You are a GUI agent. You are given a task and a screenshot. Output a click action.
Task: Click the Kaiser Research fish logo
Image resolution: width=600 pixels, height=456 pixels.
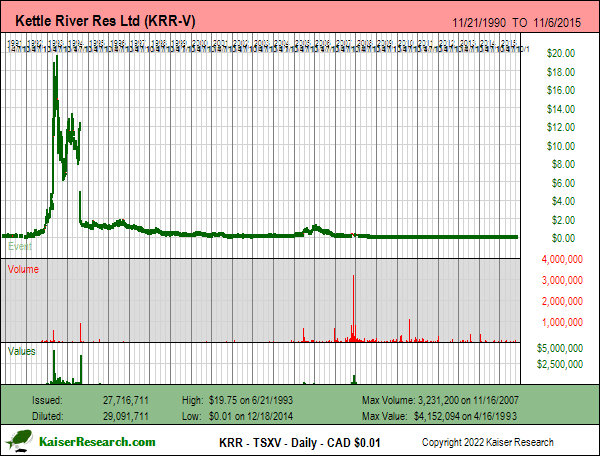pos(19,440)
